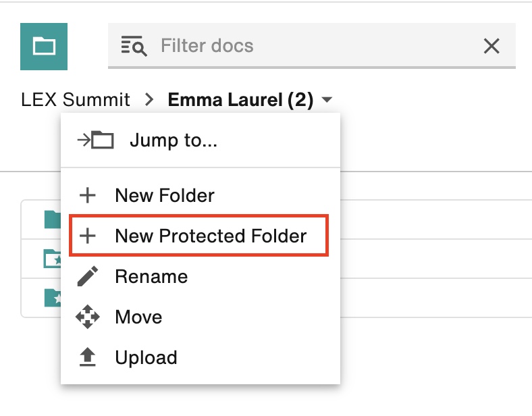Screen dimensions: 532x416
Task: Select New Protected Folder option
Action: click(x=198, y=236)
